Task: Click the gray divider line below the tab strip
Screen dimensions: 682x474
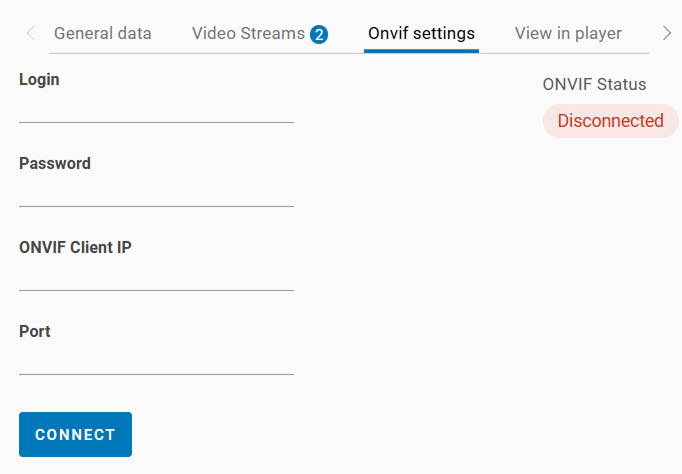Action: point(200,53)
